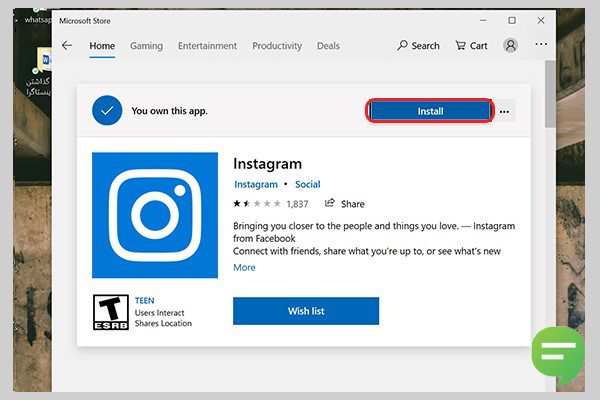Open the Productivity tab

point(277,46)
